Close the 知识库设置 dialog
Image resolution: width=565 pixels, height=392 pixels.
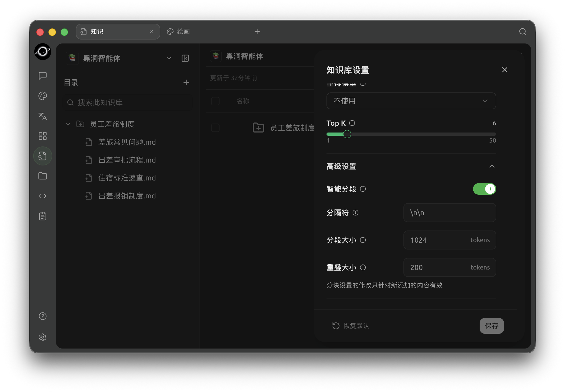(x=505, y=70)
